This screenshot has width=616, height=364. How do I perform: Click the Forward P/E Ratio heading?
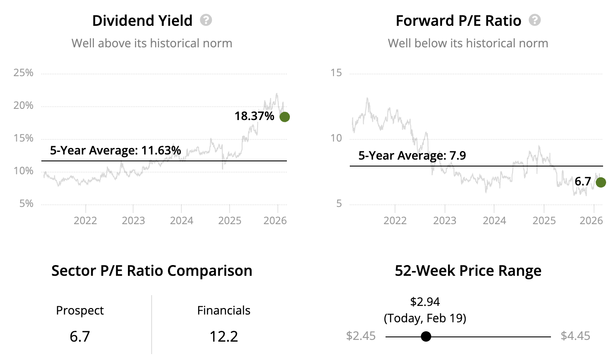pos(458,21)
